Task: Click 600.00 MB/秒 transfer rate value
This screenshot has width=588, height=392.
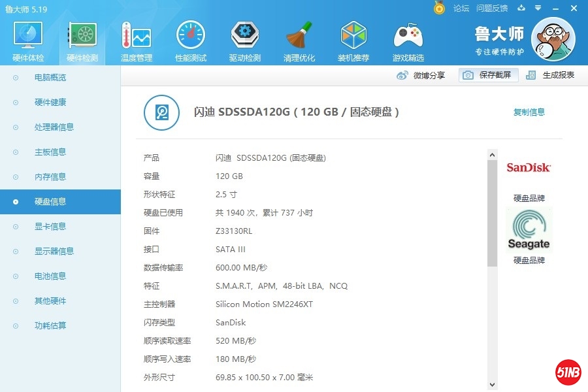Action: [241, 268]
